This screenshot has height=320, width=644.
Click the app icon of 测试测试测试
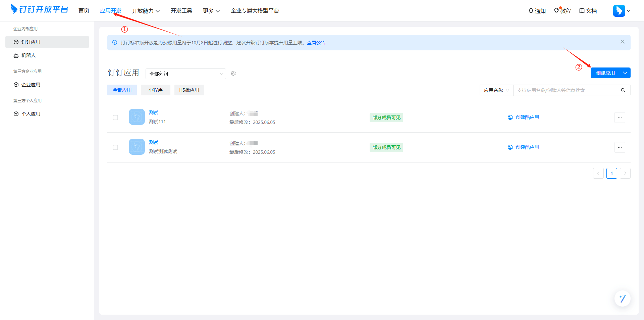[x=137, y=147]
